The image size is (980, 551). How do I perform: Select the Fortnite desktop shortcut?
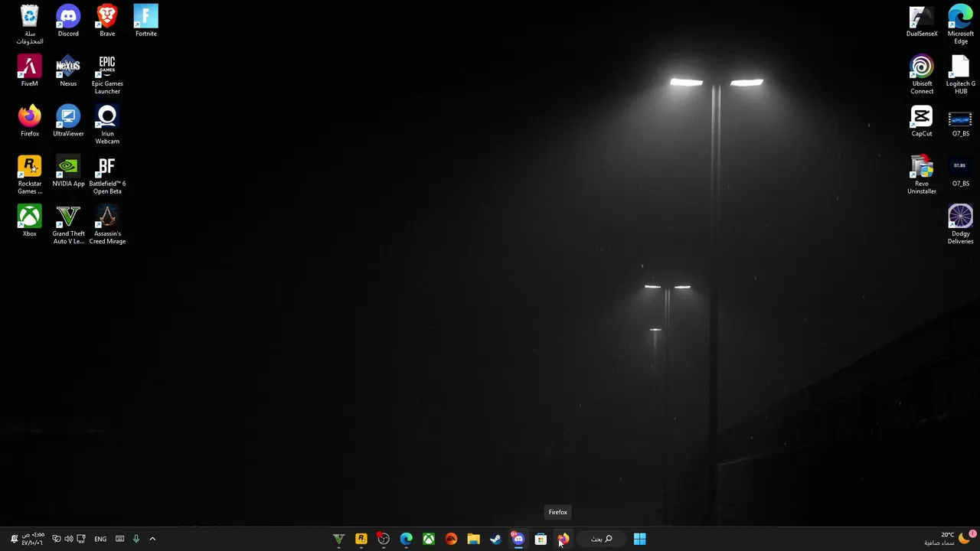(146, 21)
